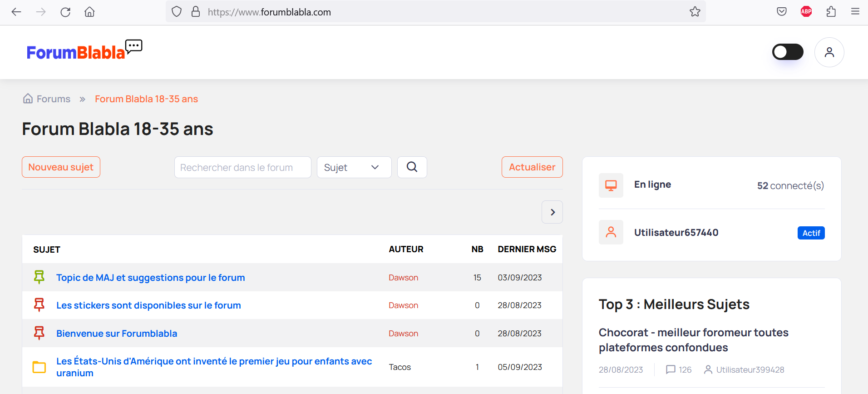
Task: Click the Adblock Plus extension icon
Action: click(806, 12)
